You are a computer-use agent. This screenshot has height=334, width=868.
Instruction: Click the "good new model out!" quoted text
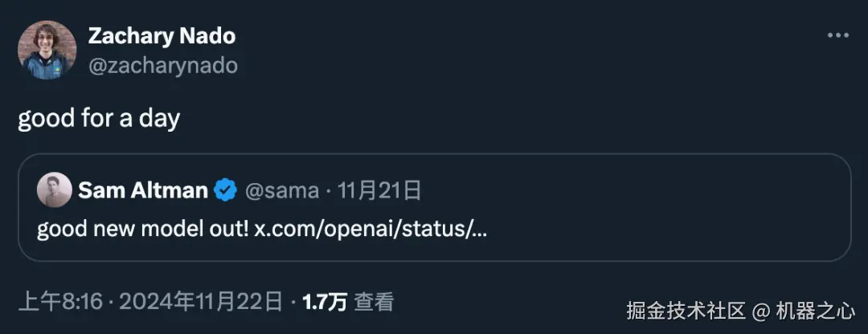pyautogui.click(x=143, y=230)
